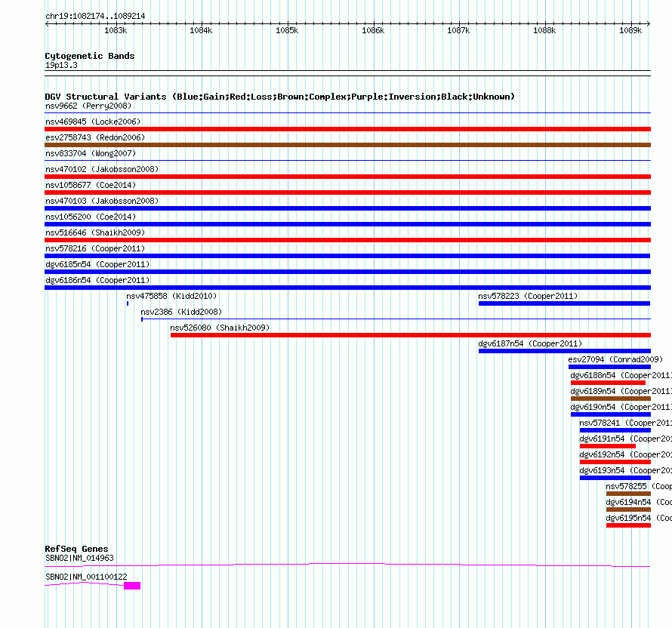Click dgv6191n54 variant label
This screenshot has width=672, height=628.
pyautogui.click(x=625, y=439)
